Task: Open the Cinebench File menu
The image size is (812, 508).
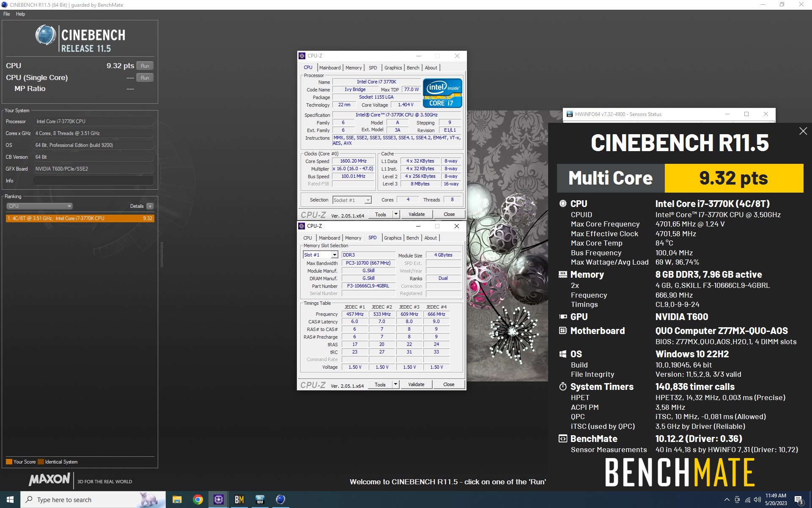Action: 7,14
